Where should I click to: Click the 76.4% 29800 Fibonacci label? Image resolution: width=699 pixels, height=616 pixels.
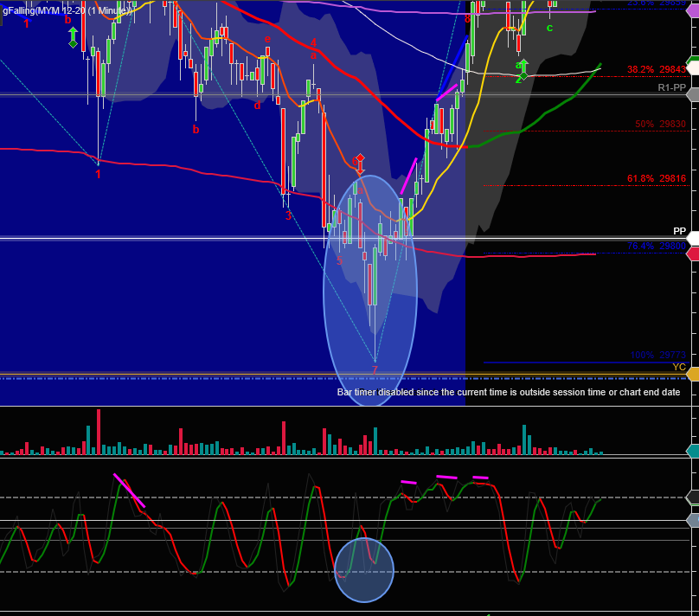pos(657,246)
